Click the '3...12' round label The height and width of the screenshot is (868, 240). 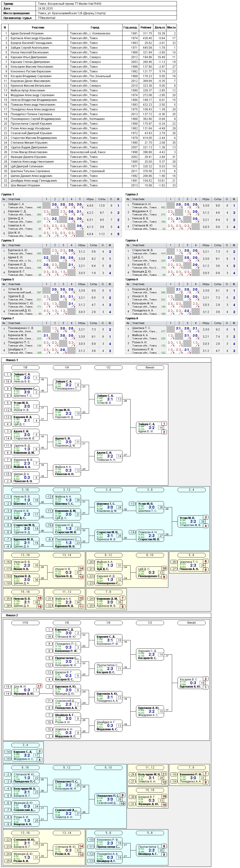[x=67, y=490]
